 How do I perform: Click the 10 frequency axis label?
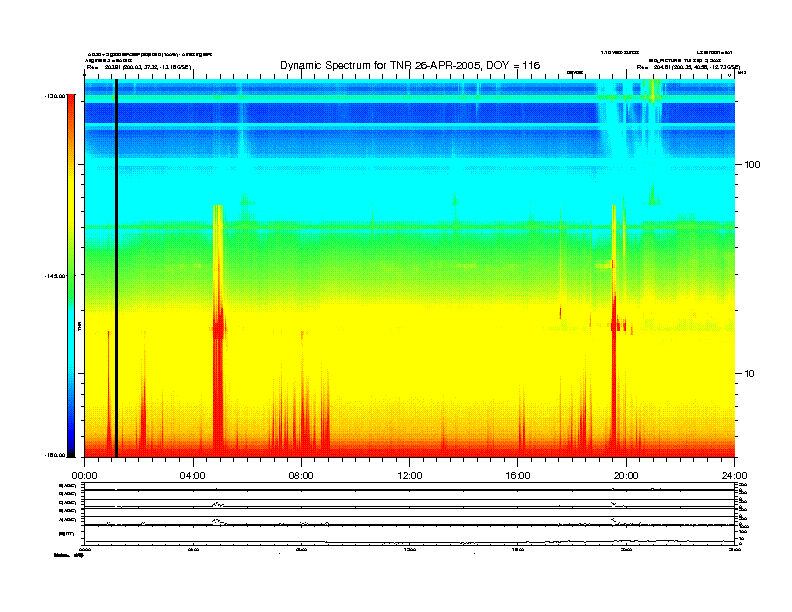point(749,374)
